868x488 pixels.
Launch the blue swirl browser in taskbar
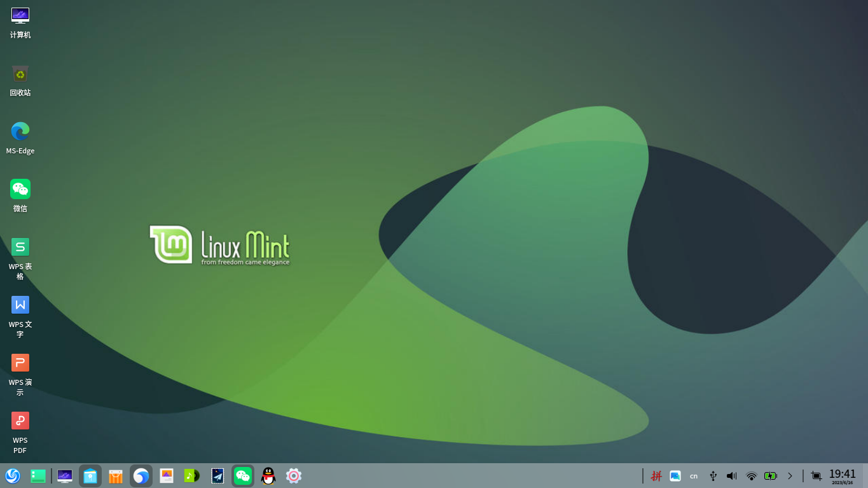click(141, 476)
